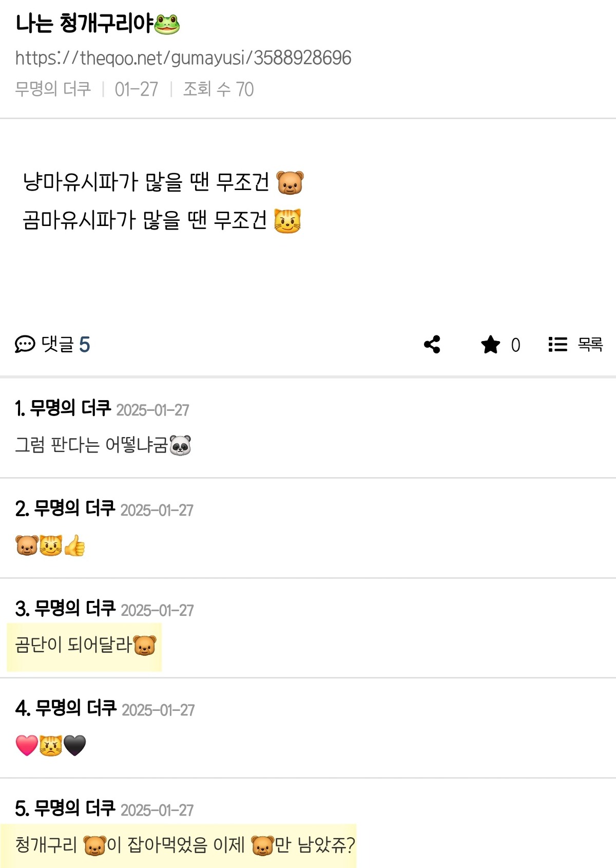Click the cat emoji in the post body
616x868 pixels.
(x=287, y=221)
